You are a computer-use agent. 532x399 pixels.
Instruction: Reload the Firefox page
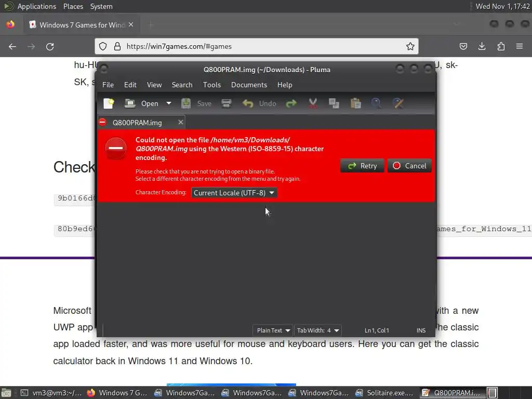point(50,46)
